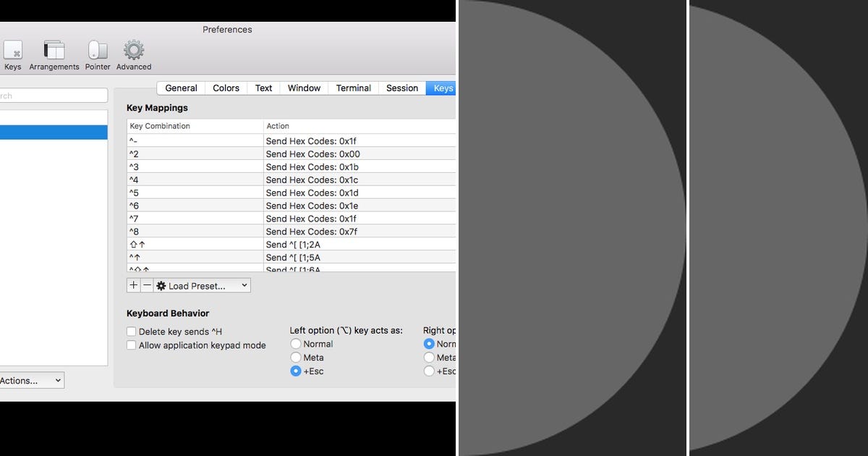
Task: Select the ^5 key mapping row
Action: tap(291, 193)
